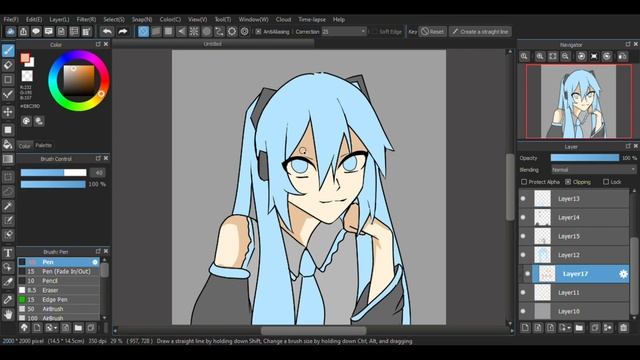The width and height of the screenshot is (640, 360).
Task: Click the cloud icon in top toolbar
Action: pos(11,31)
